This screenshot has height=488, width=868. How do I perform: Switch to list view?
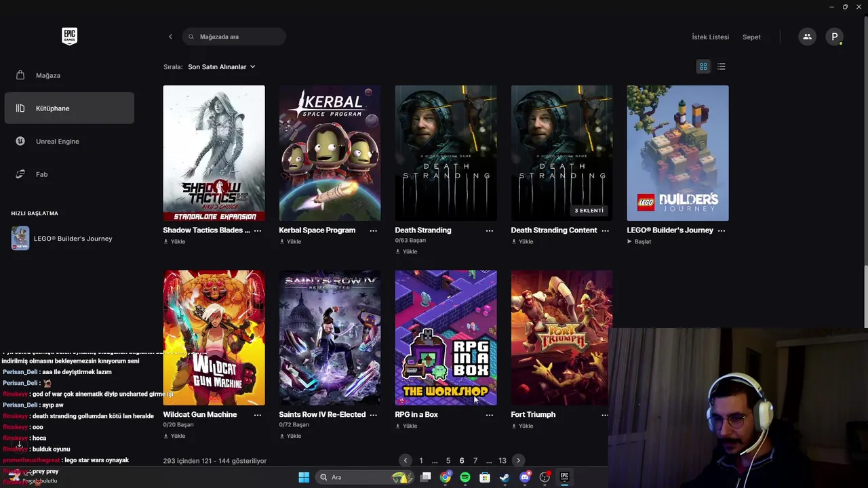pos(722,66)
